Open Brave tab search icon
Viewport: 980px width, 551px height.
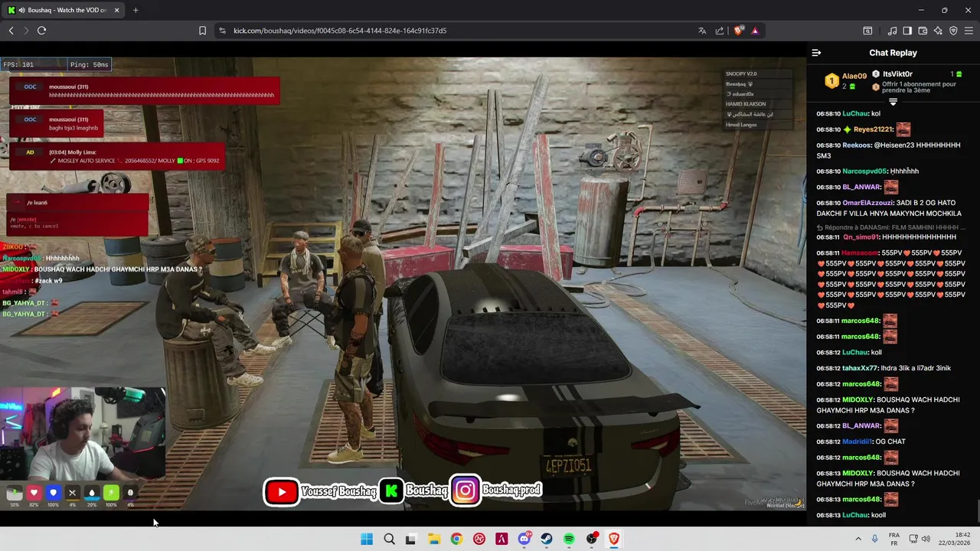click(867, 31)
